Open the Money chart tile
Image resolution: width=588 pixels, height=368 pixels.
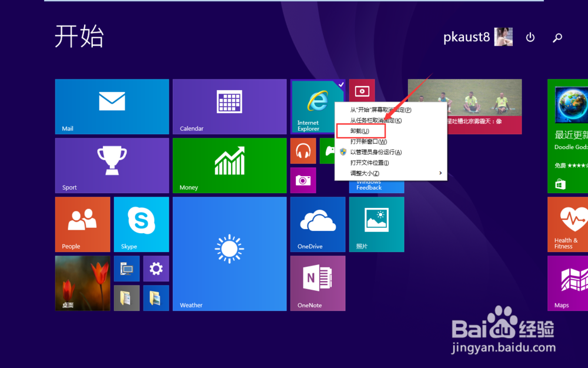tap(229, 165)
